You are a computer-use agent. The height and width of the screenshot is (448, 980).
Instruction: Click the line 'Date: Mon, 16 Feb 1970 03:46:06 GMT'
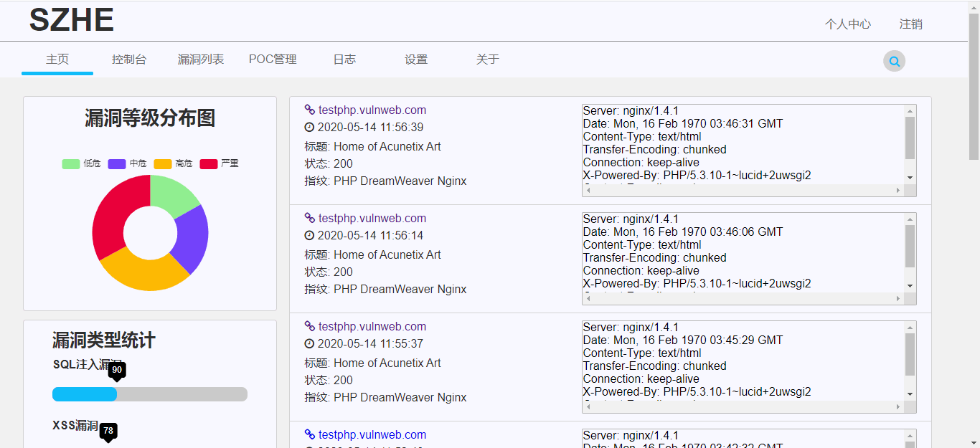(x=683, y=232)
